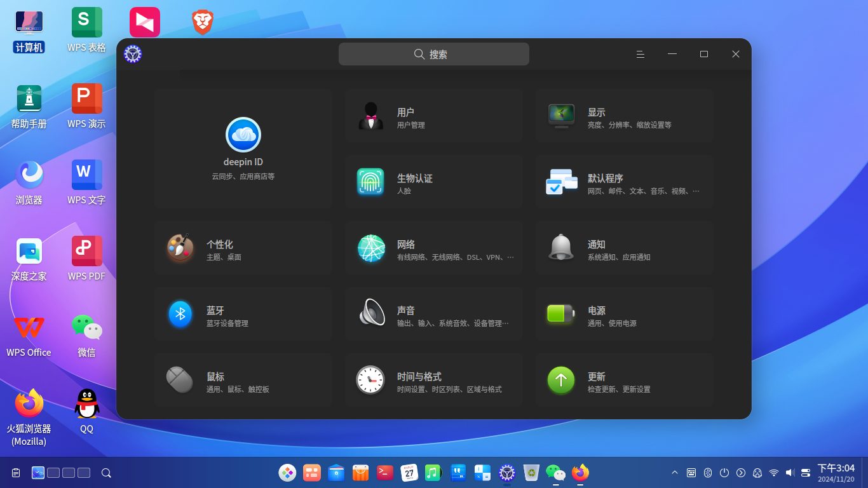This screenshot has width=868, height=488.
Task: Open the tray volume speaker icon
Action: [790, 473]
